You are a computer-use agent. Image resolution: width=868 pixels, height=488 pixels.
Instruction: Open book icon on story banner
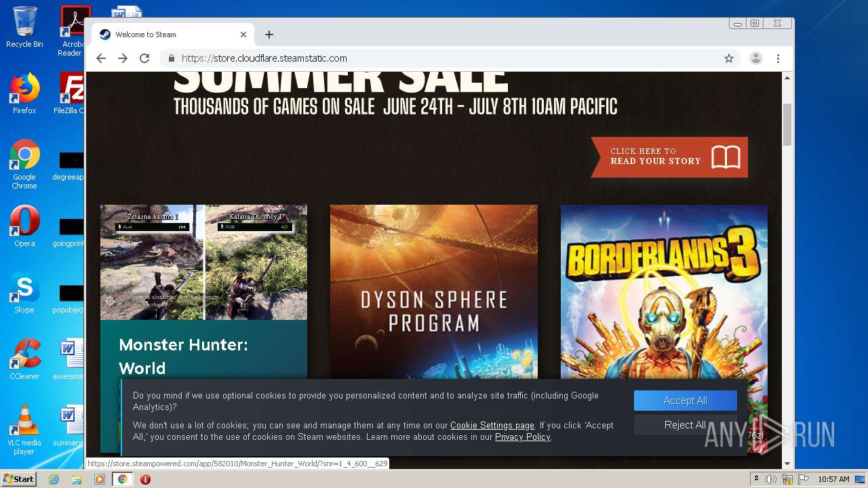pos(726,157)
